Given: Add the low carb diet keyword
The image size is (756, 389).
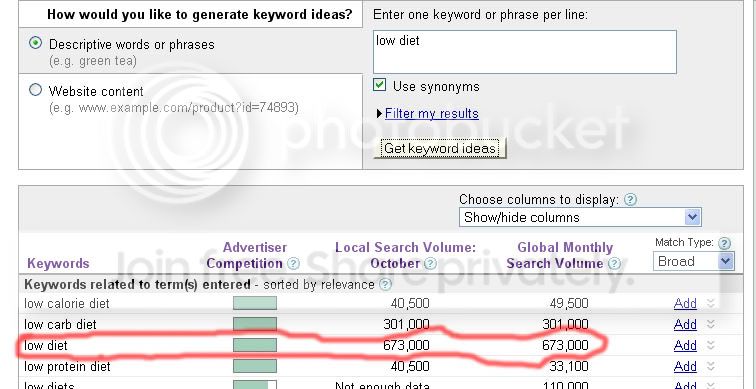Looking at the screenshot, I should (685, 324).
